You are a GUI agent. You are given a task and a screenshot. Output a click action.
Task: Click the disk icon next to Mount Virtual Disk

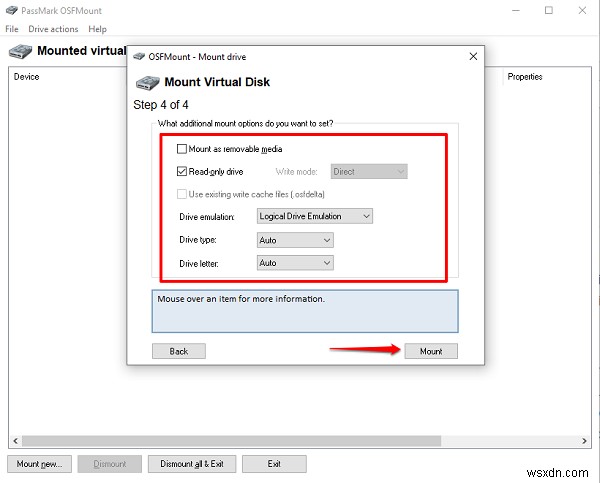click(148, 83)
